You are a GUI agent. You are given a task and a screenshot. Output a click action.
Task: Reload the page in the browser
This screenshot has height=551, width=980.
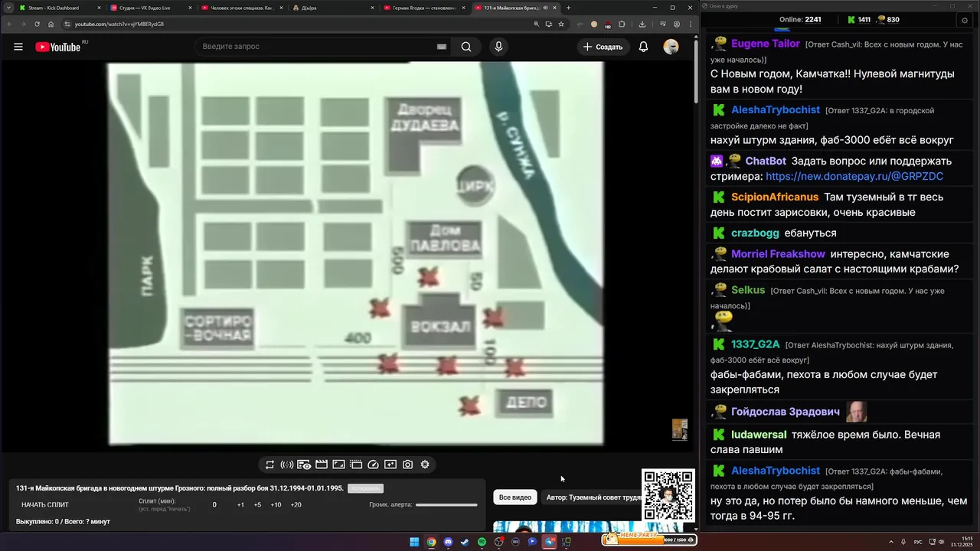(37, 24)
